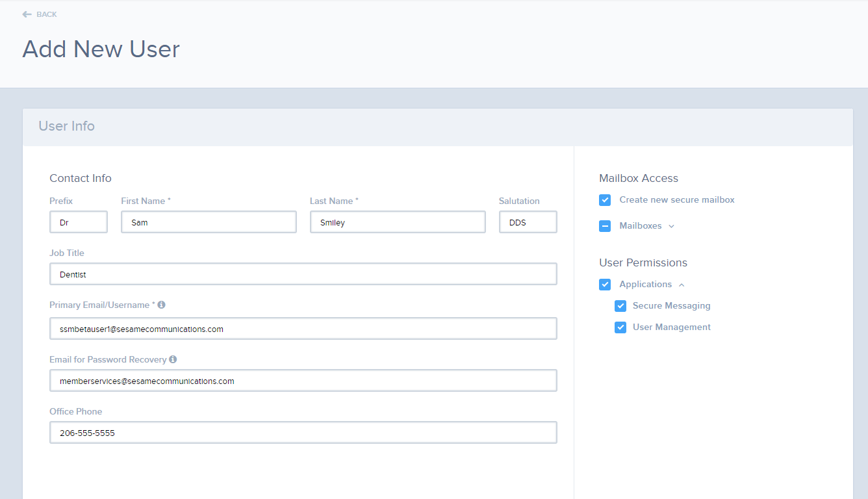Click Email for Password Recovery input field
Viewport: 868px width, 499px height.
pos(303,381)
